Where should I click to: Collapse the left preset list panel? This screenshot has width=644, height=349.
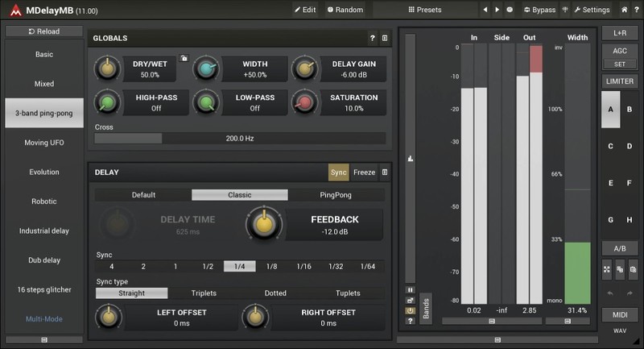tap(43, 340)
